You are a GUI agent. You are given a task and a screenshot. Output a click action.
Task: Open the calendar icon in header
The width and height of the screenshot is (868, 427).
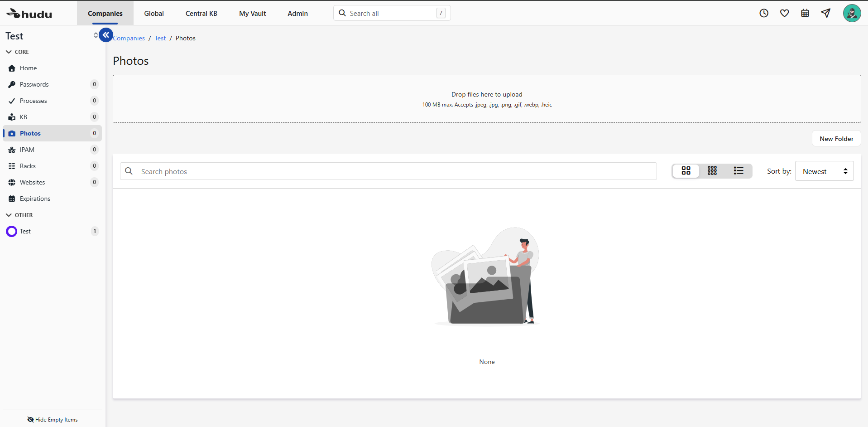pos(805,13)
